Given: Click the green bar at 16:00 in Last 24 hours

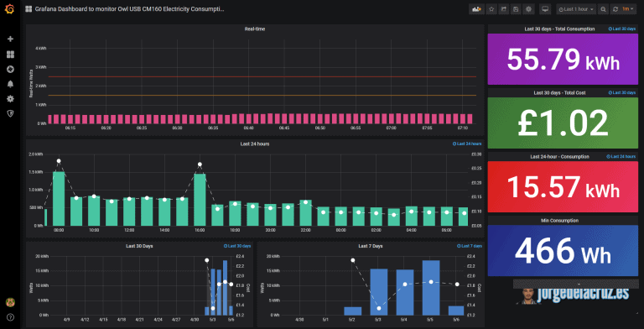Looking at the screenshot, I should point(200,200).
